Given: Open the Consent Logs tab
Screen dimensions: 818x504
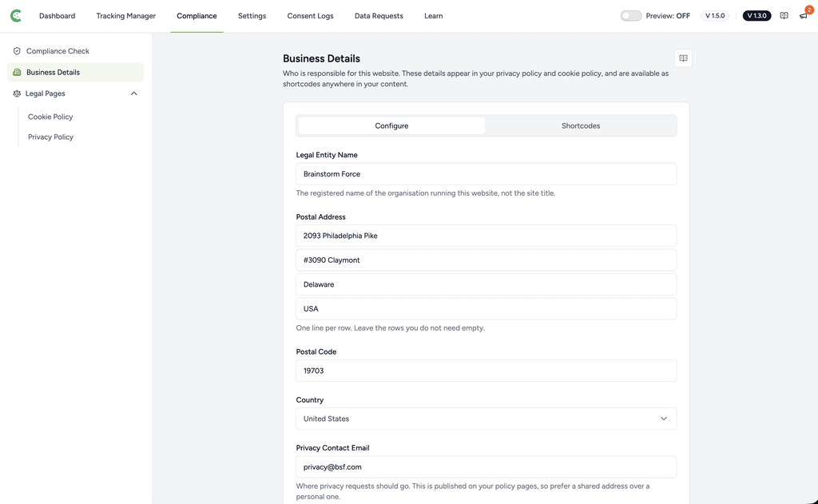Looking at the screenshot, I should tap(310, 16).
